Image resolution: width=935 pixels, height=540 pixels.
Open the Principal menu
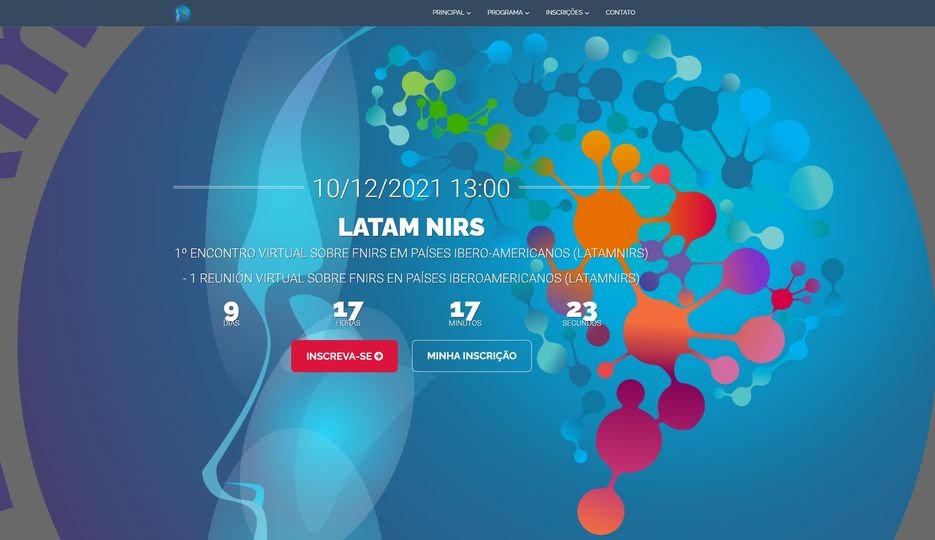click(x=451, y=13)
